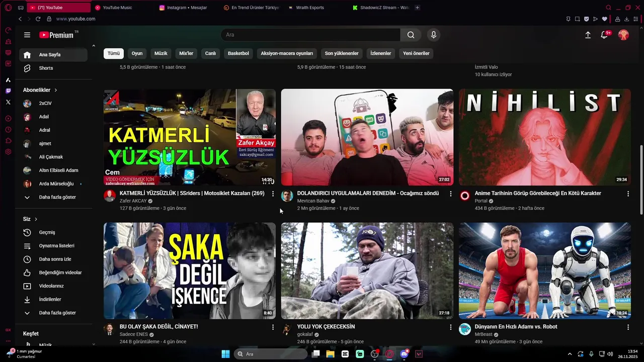The width and height of the screenshot is (644, 362).
Task: Switch to Instagram Mesajlar browser tab
Action: coord(187,8)
